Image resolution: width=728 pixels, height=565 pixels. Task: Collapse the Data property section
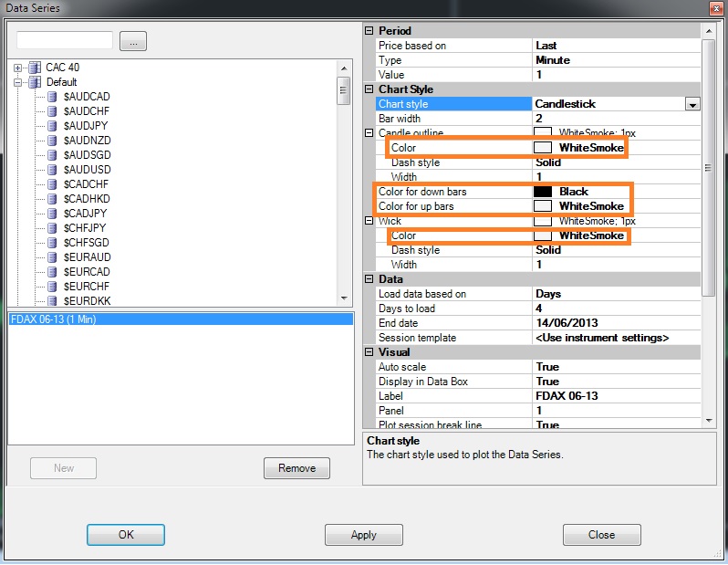369,279
